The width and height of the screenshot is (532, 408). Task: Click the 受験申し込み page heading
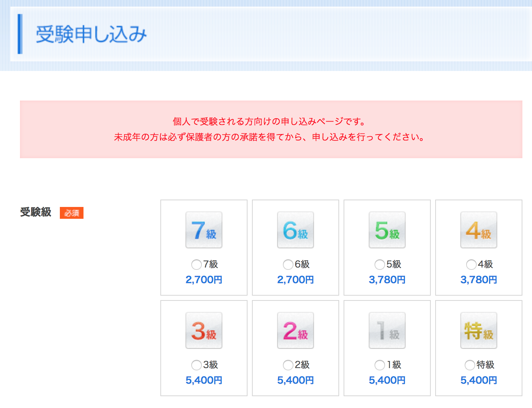(91, 34)
